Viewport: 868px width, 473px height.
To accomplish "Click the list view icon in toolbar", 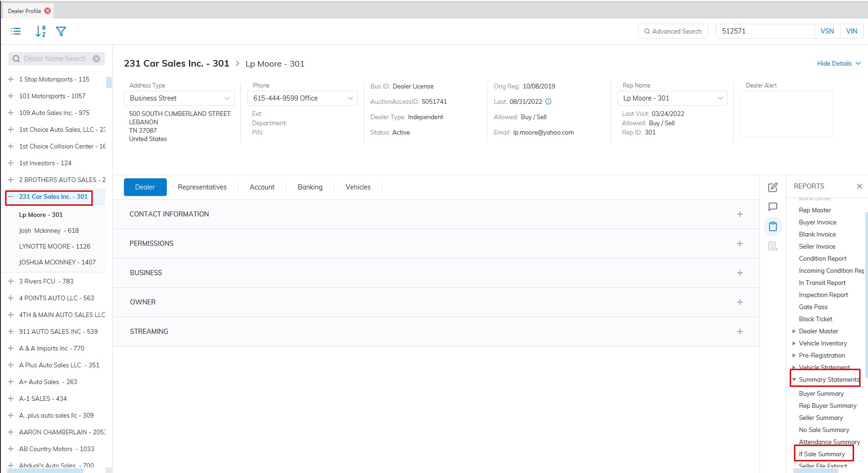I will click(16, 31).
